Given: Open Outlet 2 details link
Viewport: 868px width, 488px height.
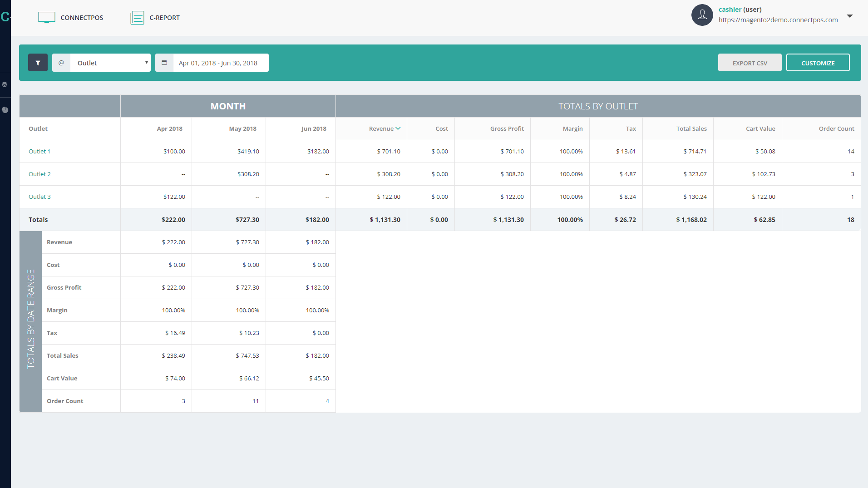Looking at the screenshot, I should coord(39,174).
